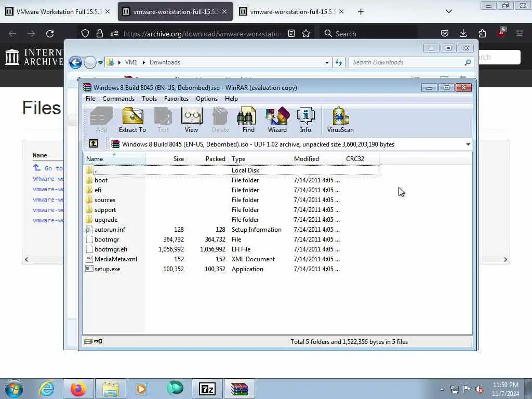Click the archive.org URL address bar
Screen dimensions: 532x399
(x=202, y=34)
